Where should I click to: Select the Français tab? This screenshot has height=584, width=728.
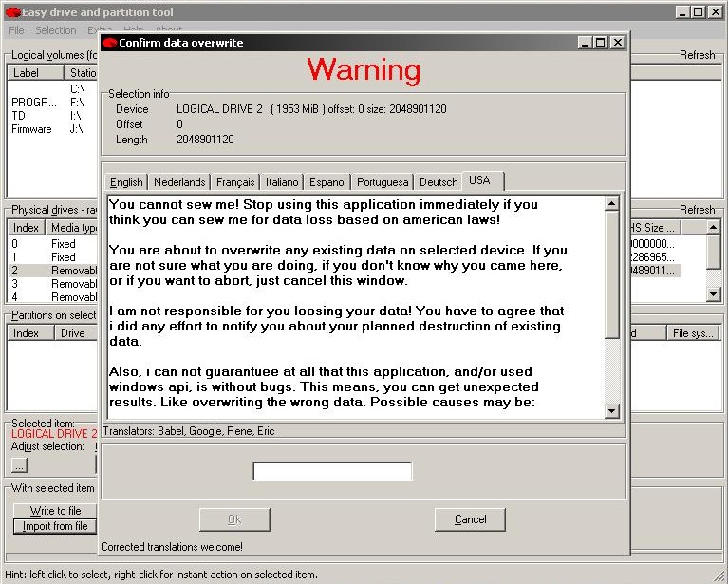pyautogui.click(x=234, y=182)
